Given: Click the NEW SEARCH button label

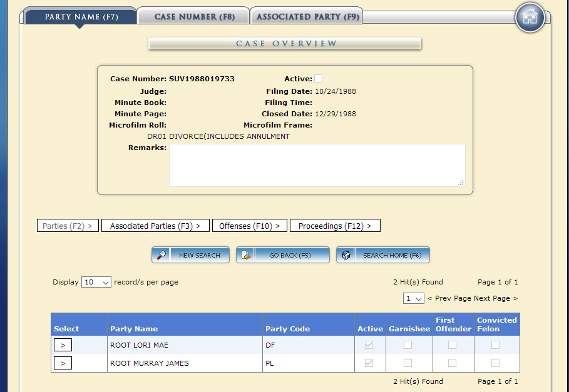Looking at the screenshot, I should click(x=200, y=256).
